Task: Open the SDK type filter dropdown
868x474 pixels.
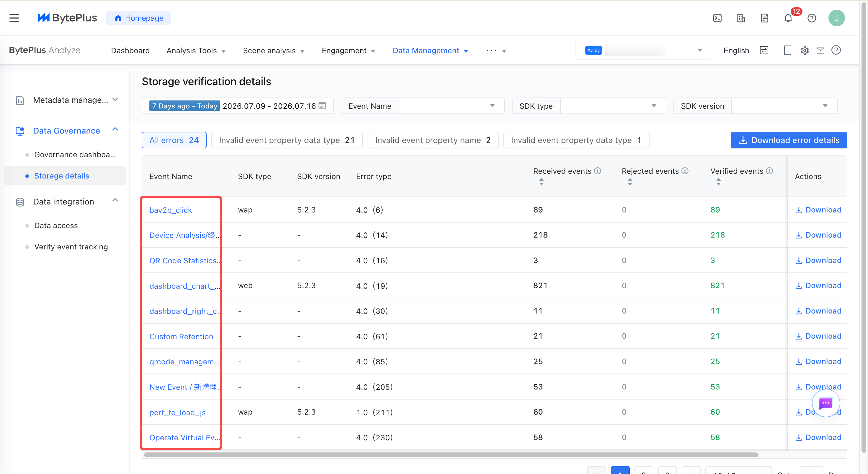Action: coord(613,106)
